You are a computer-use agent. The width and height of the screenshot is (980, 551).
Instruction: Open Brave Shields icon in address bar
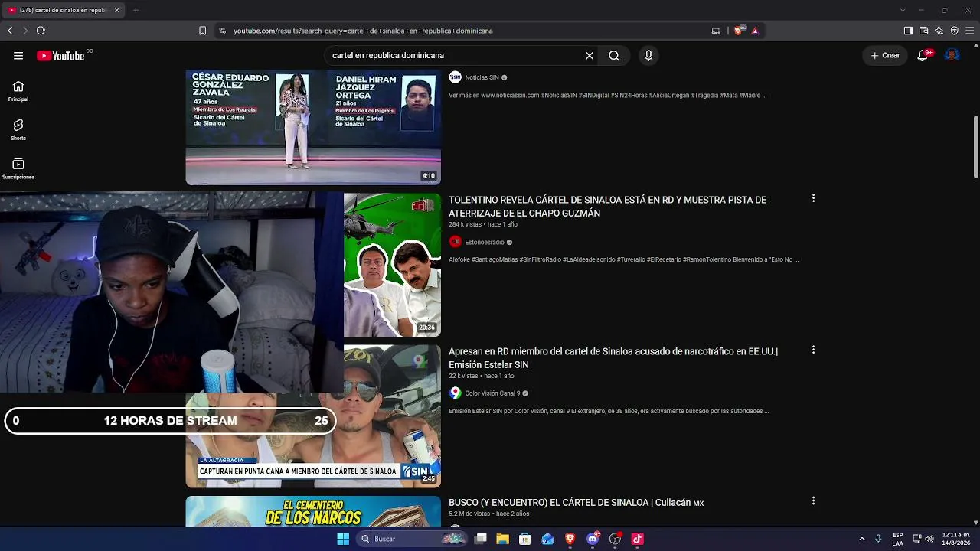click(738, 31)
